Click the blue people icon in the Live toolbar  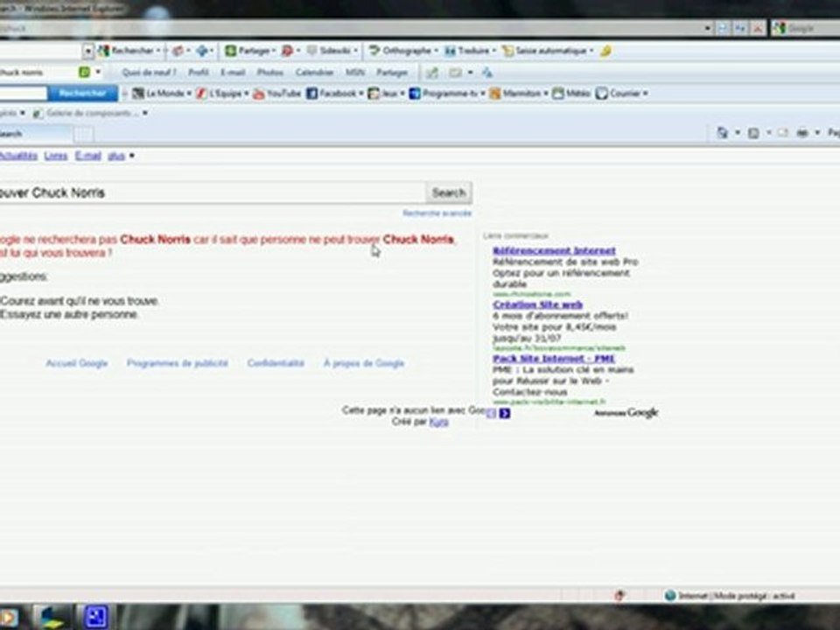(487, 73)
